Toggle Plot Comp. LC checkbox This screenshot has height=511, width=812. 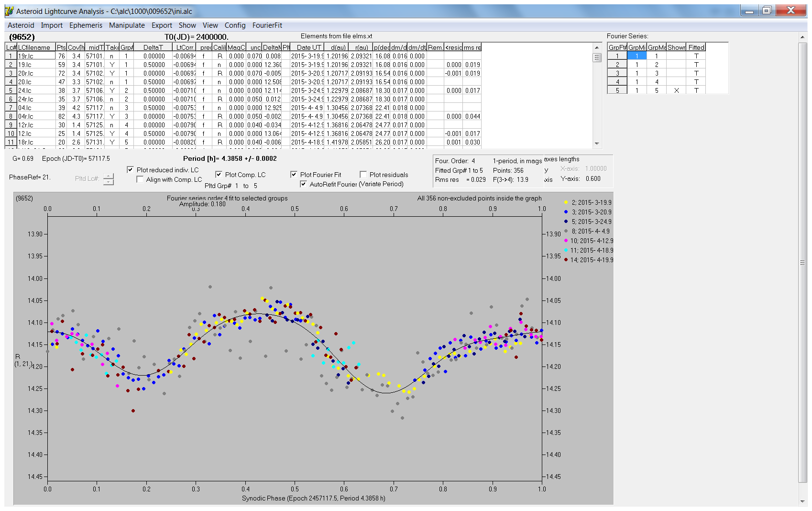[x=219, y=175]
